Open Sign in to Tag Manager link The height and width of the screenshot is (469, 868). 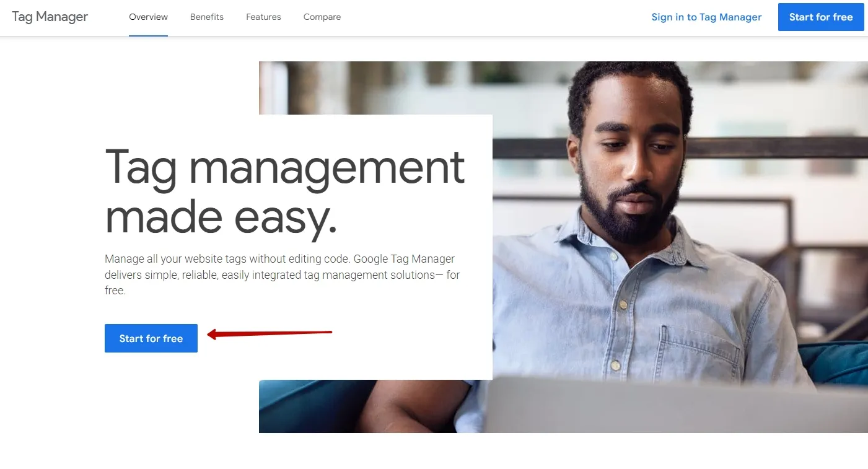706,17
